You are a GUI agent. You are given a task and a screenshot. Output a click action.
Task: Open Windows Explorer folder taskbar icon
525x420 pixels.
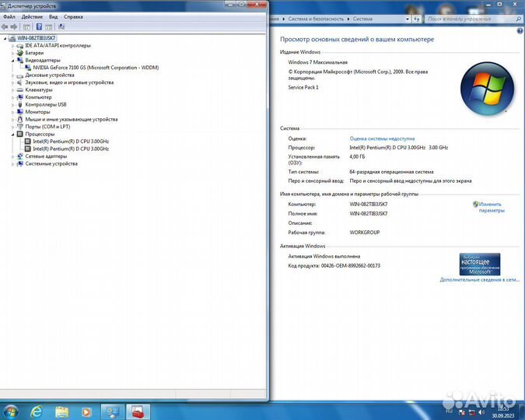pyautogui.click(x=61, y=411)
